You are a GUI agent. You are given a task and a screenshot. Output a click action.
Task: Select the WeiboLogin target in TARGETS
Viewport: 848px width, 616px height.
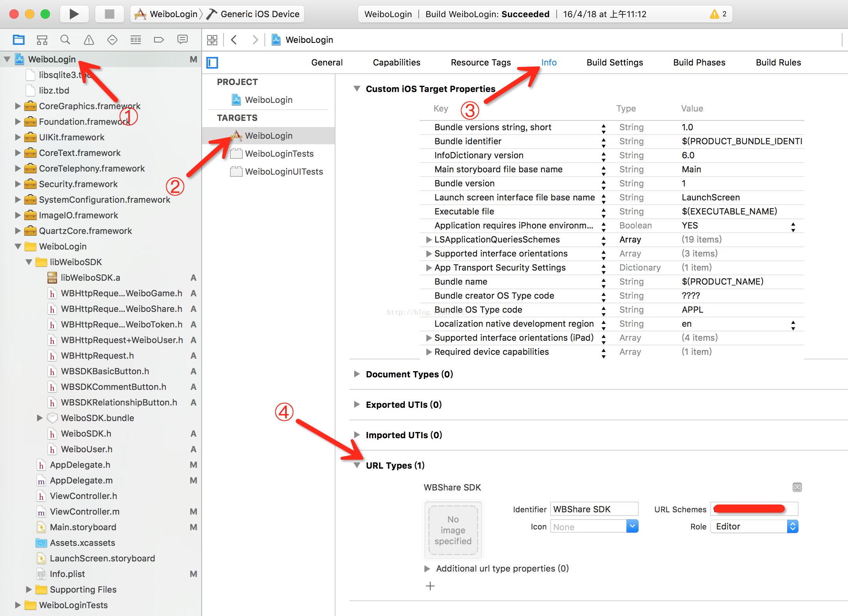point(269,136)
